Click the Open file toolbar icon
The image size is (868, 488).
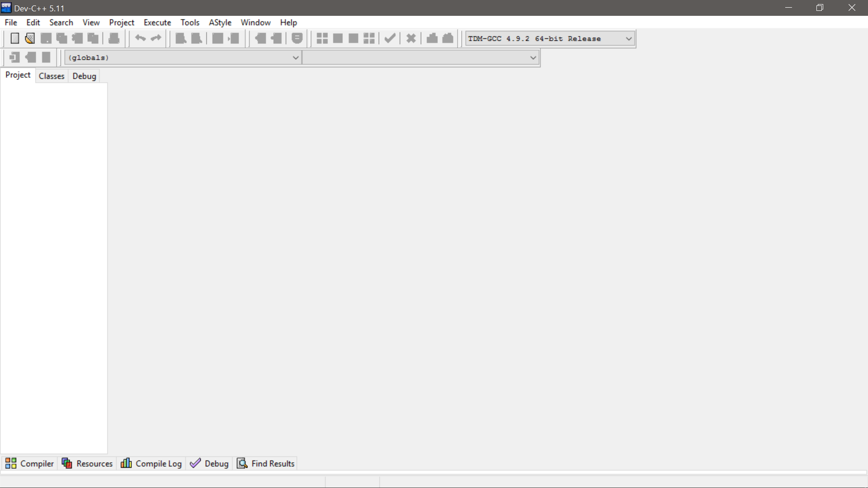(30, 38)
